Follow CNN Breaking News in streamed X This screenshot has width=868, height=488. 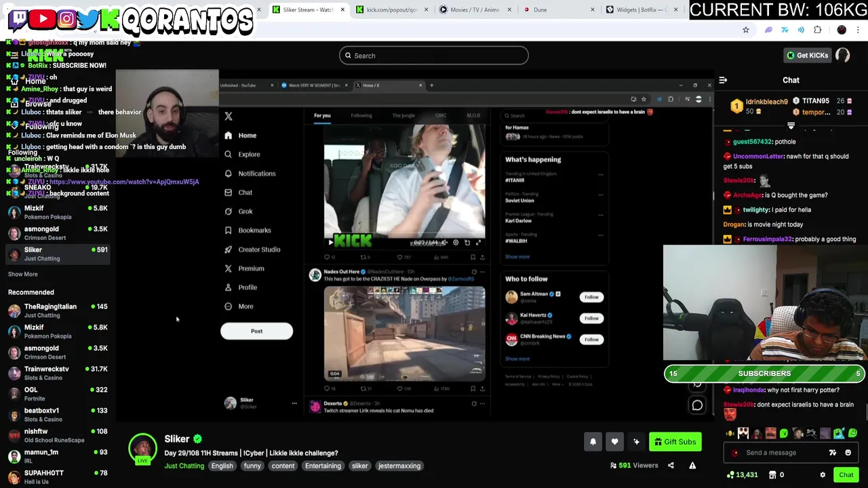click(x=591, y=339)
